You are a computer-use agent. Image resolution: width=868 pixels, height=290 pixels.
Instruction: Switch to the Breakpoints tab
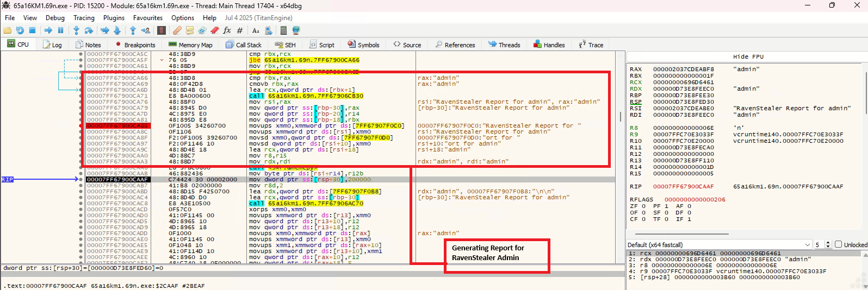[135, 45]
